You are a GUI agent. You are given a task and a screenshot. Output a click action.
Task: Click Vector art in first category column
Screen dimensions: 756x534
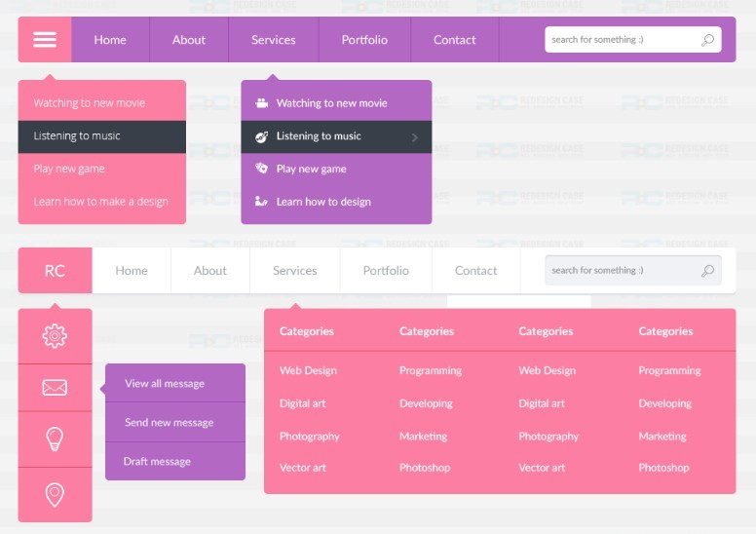[x=303, y=468]
